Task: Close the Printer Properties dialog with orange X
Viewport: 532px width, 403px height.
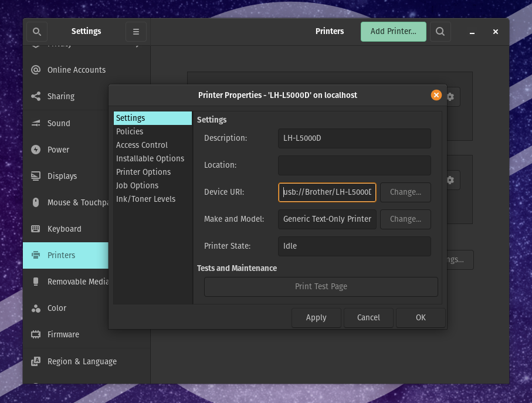Action: pos(436,95)
